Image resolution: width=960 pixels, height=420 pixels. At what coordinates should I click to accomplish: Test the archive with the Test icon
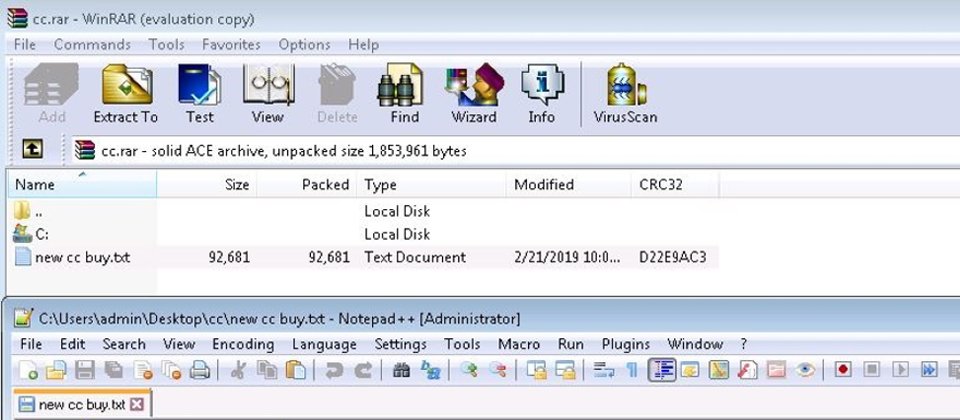tap(200, 93)
